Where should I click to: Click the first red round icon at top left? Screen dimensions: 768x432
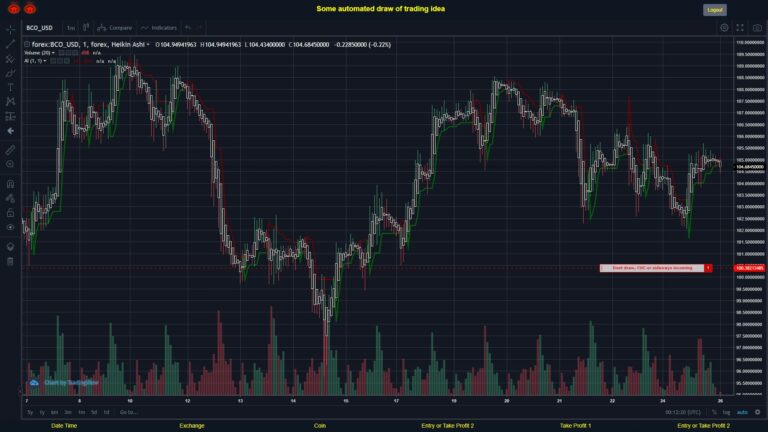(14, 8)
